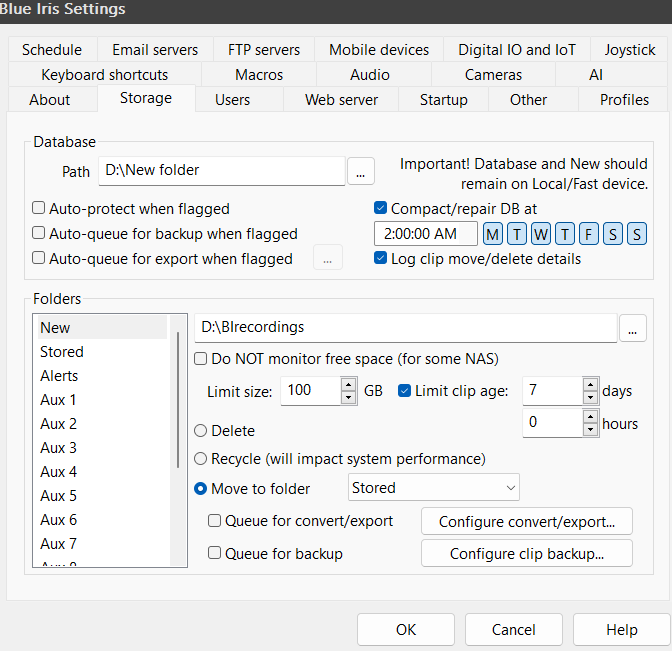The width and height of the screenshot is (672, 651).
Task: Select Aux 2 folder
Action: pos(102,423)
